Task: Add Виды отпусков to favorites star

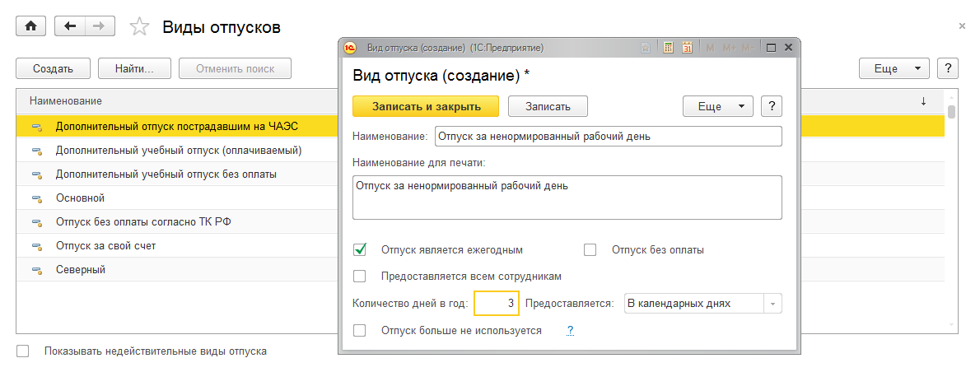Action: [x=140, y=27]
